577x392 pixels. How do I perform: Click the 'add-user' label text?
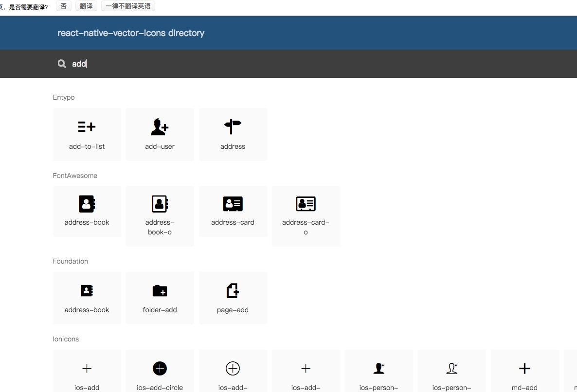coord(160,146)
